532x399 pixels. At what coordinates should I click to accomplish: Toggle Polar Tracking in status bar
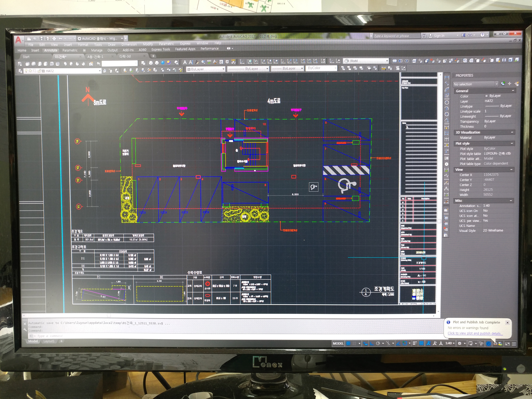pyautogui.click(x=378, y=343)
